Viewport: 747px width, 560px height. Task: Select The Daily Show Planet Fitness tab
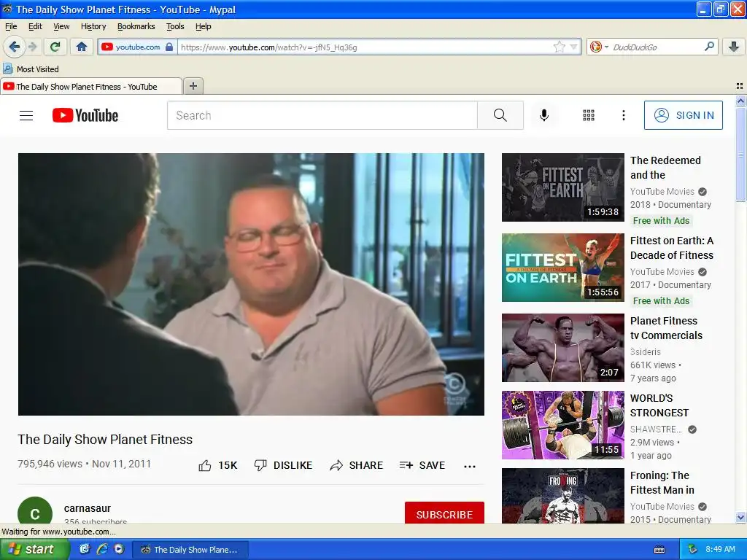pyautogui.click(x=90, y=86)
